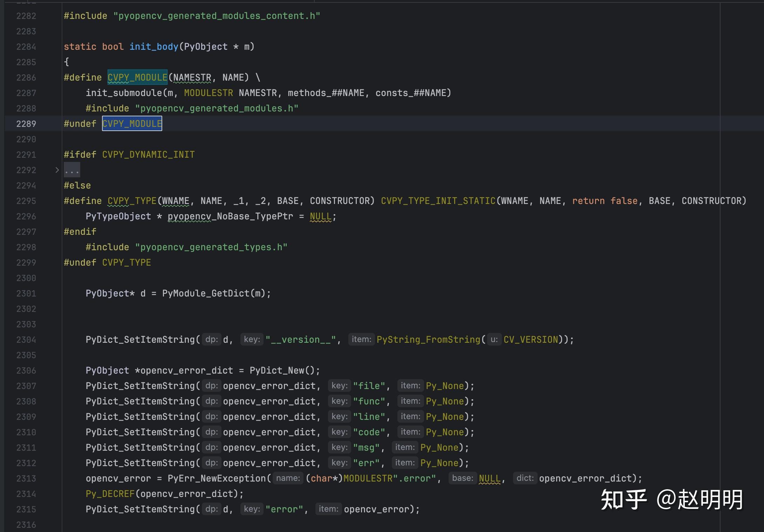Click the NULL value on line 2296

(x=320, y=216)
